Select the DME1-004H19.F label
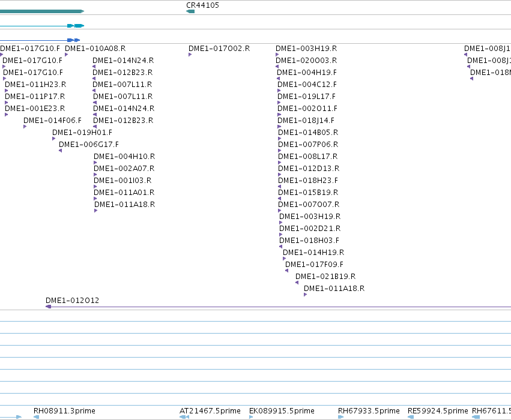 click(307, 73)
